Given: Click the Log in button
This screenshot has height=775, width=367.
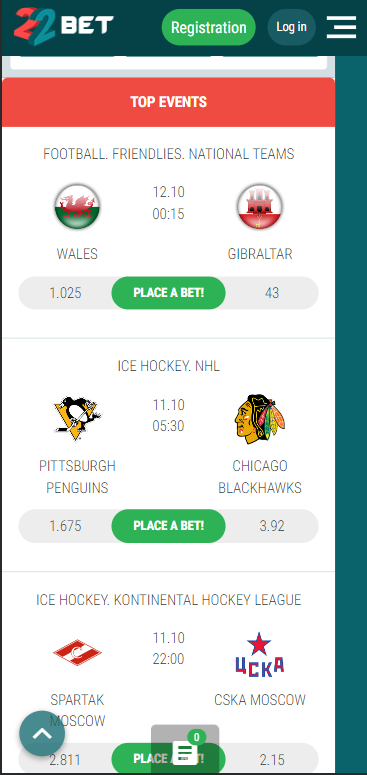Looking at the screenshot, I should (x=291, y=27).
